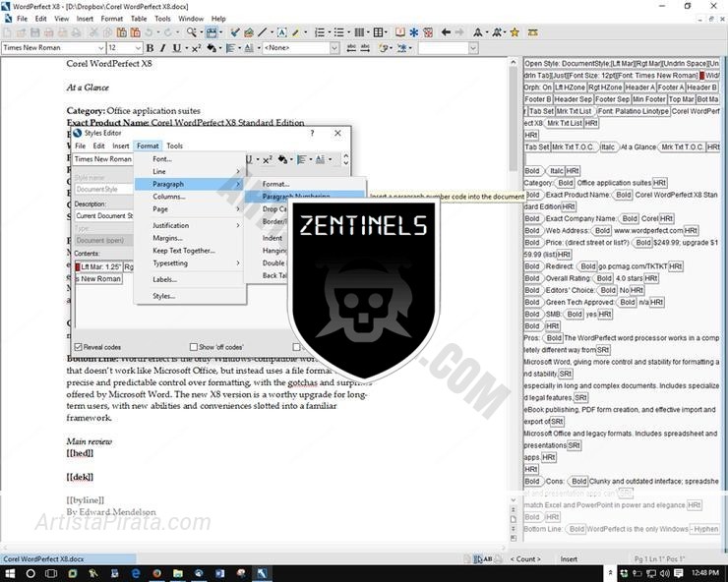Open the font size 12 dropdown

138,48
